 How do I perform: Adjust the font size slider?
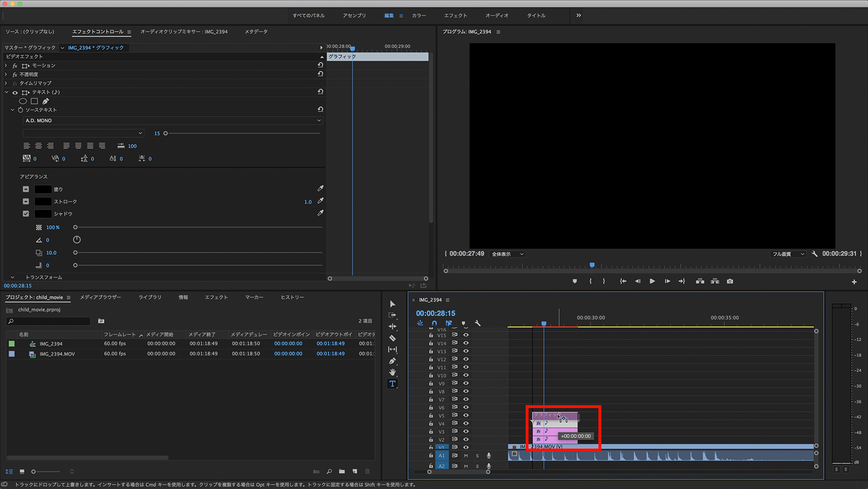(x=165, y=133)
